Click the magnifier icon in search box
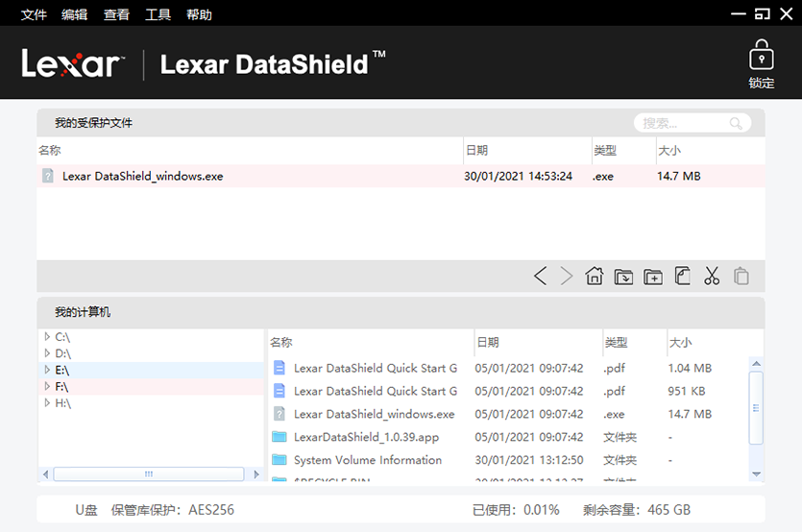The height and width of the screenshot is (532, 802). 736,123
